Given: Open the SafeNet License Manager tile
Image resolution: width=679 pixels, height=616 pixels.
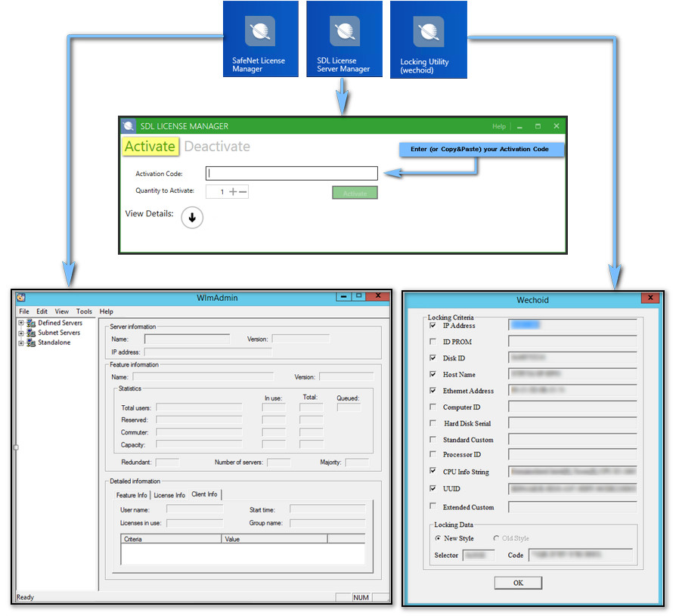Looking at the screenshot, I should pyautogui.click(x=261, y=39).
